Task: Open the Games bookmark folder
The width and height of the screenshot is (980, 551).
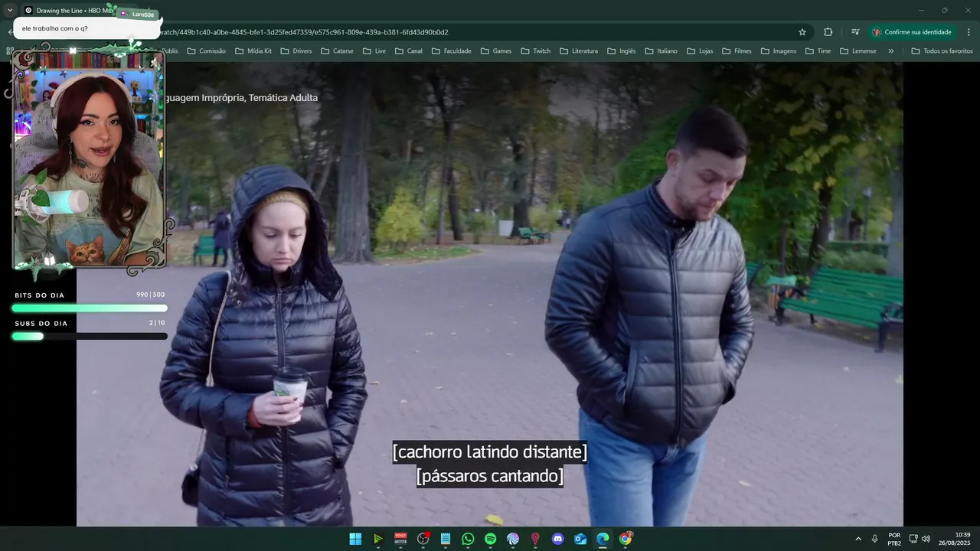Action: pos(495,51)
